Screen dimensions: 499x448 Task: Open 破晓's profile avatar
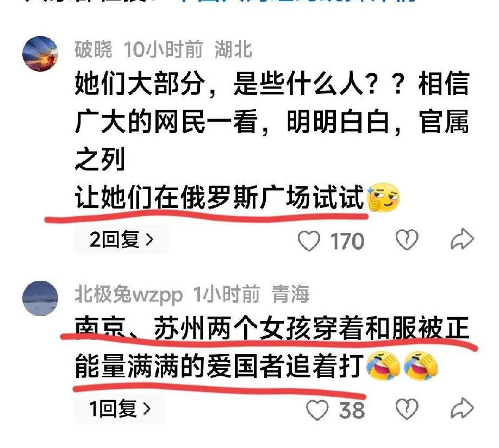coord(40,53)
